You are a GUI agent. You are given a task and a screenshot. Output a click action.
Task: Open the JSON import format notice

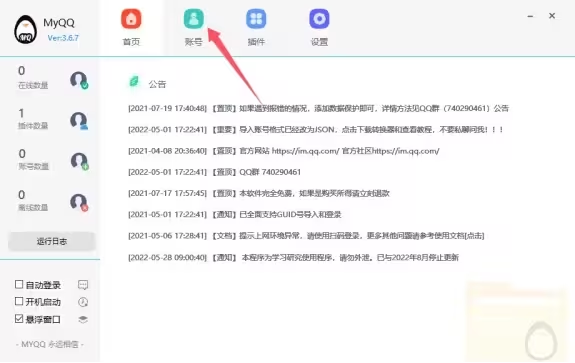[316, 130]
